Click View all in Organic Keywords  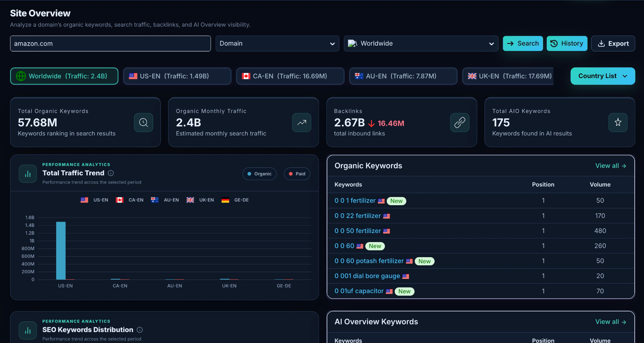coord(610,166)
